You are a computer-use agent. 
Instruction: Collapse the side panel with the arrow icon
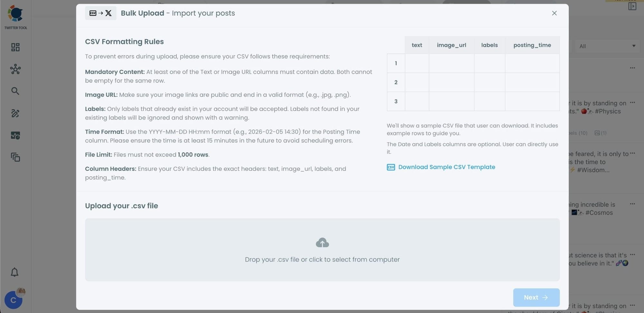(632, 6)
